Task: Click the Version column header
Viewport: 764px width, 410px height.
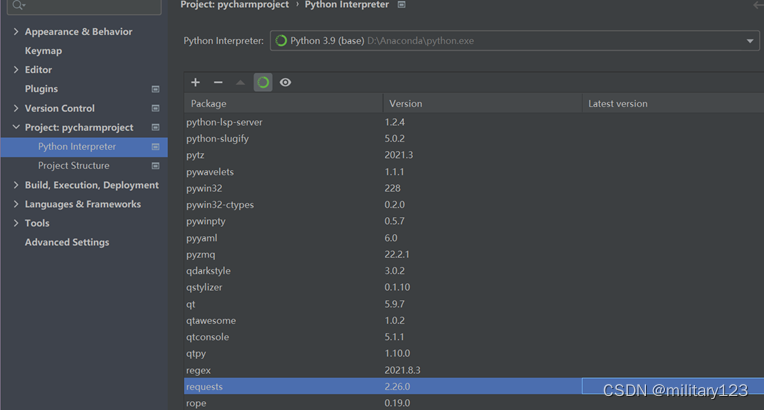Action: click(482, 103)
